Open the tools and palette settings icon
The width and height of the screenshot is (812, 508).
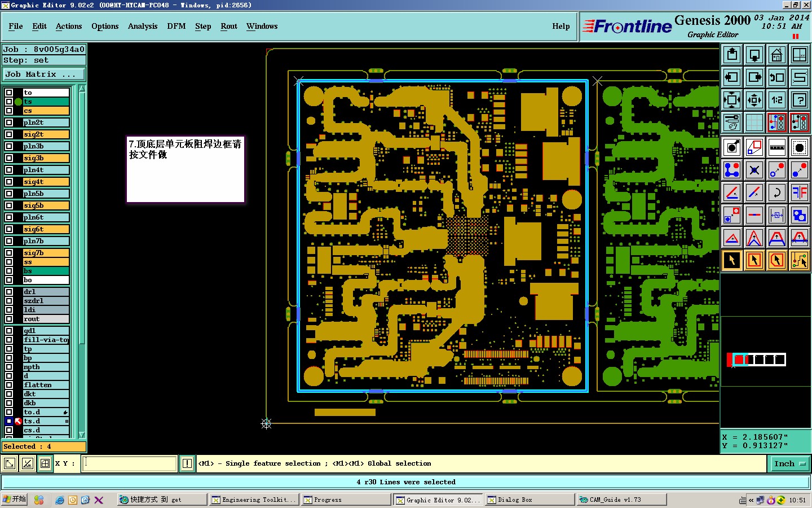[x=732, y=122]
